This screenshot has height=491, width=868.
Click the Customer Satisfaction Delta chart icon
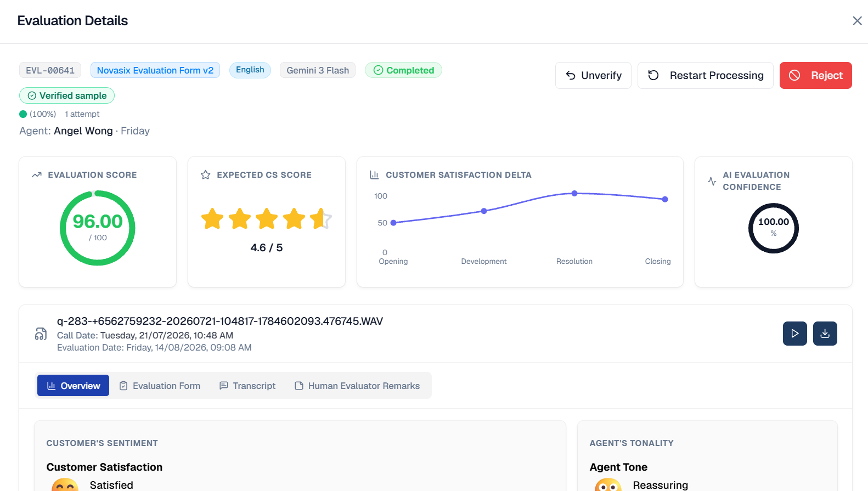374,175
